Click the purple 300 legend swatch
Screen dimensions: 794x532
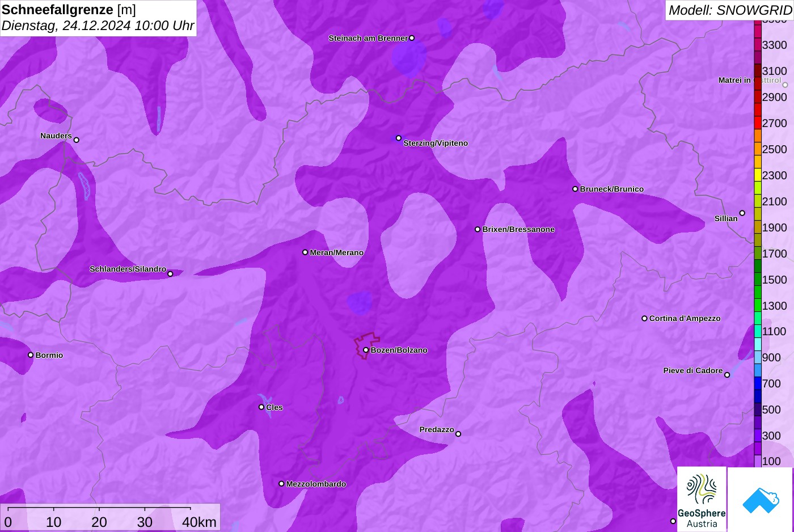758,436
